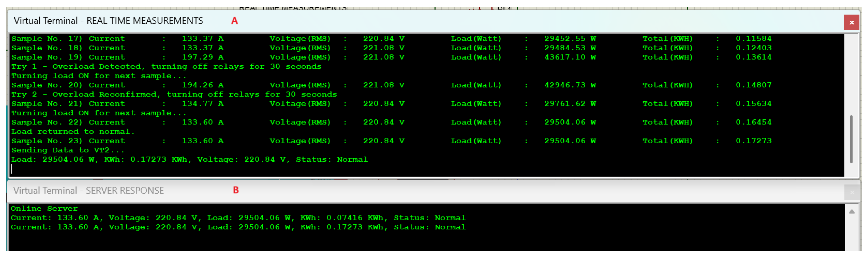This screenshot has width=868, height=259.
Task: Click the scroll up arrow in SERVER RESPONSE terminal
Action: (851, 212)
